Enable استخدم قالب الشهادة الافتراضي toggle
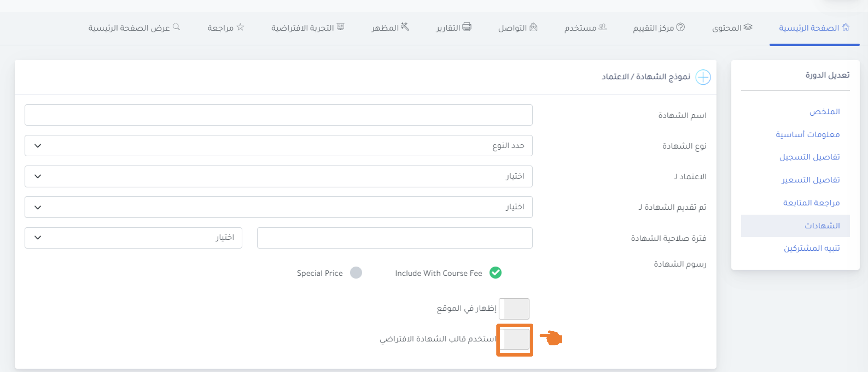The height and width of the screenshot is (372, 868). coord(514,339)
